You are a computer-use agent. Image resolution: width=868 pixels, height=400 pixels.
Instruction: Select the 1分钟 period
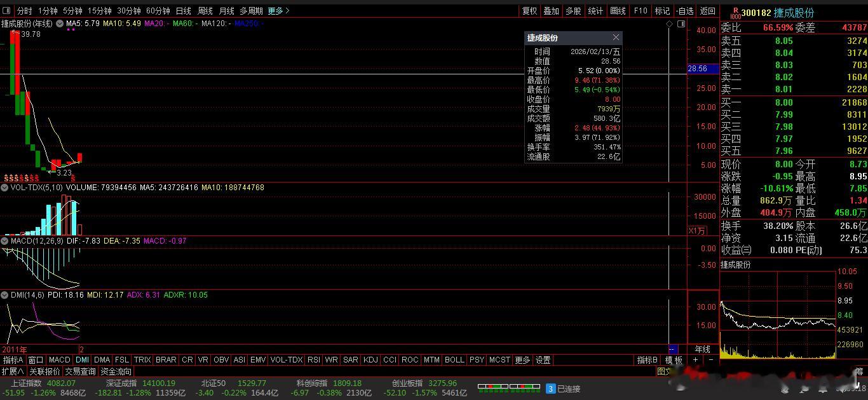tap(48, 11)
